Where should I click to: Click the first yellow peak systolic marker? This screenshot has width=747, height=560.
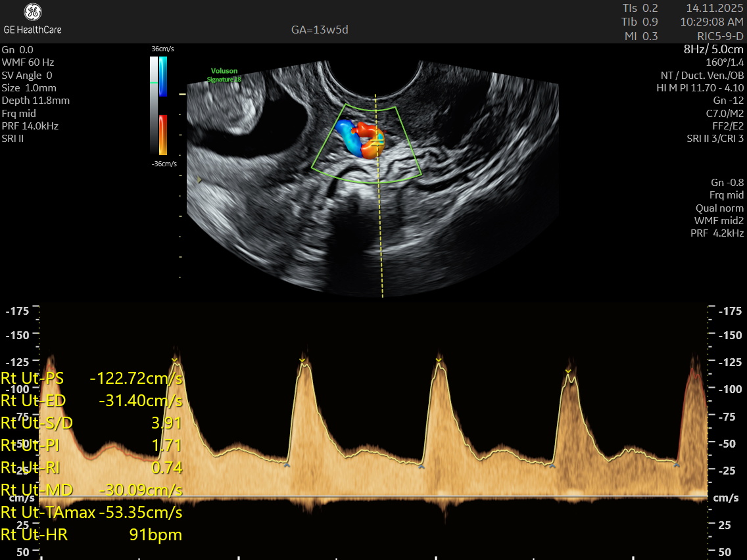point(175,360)
